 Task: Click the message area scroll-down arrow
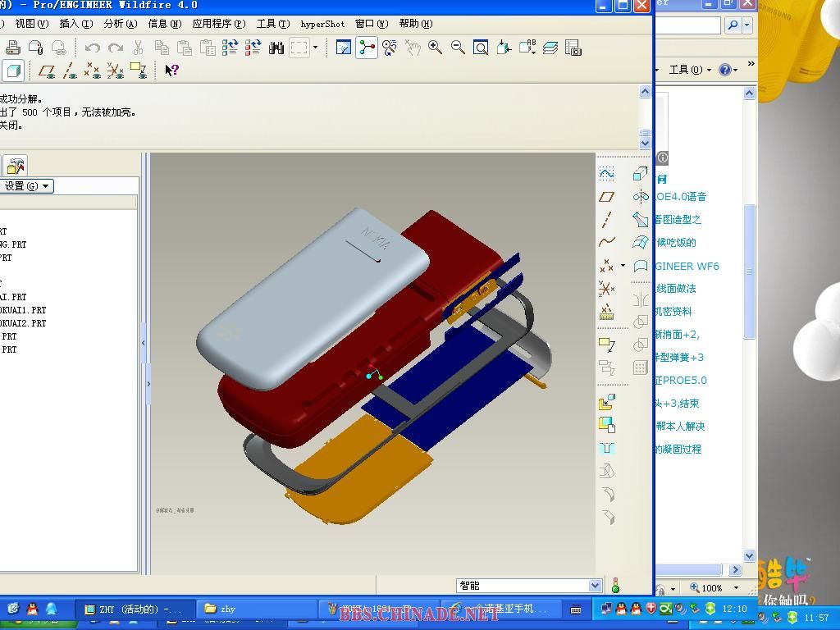tap(645, 143)
